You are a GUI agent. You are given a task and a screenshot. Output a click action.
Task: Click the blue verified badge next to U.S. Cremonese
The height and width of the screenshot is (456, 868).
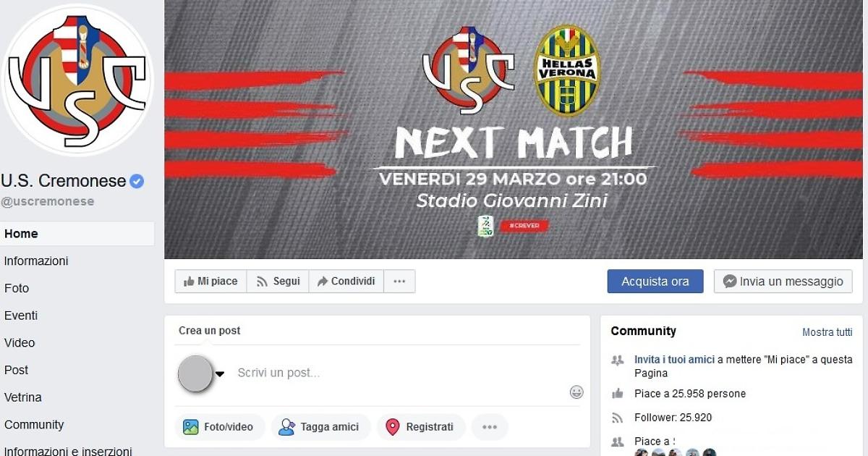click(137, 181)
